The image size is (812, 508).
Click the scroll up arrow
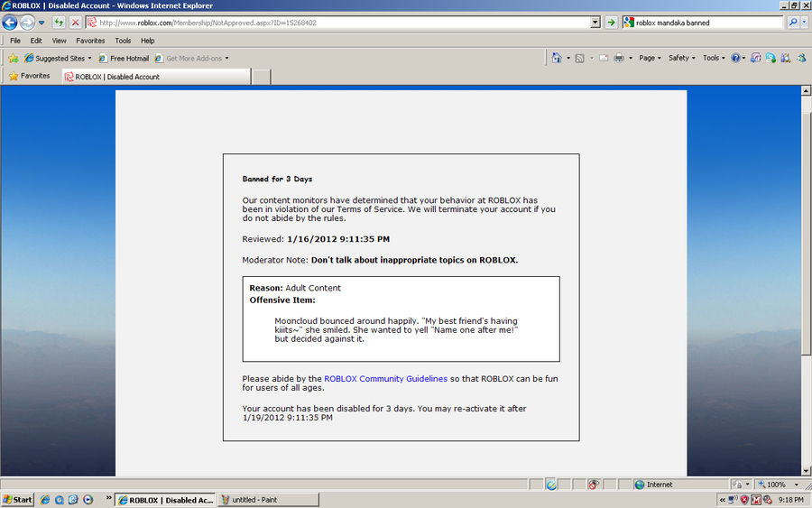[806, 90]
